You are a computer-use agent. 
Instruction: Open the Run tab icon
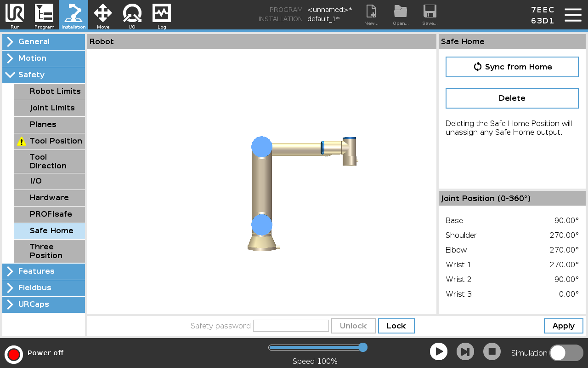pyautogui.click(x=15, y=14)
